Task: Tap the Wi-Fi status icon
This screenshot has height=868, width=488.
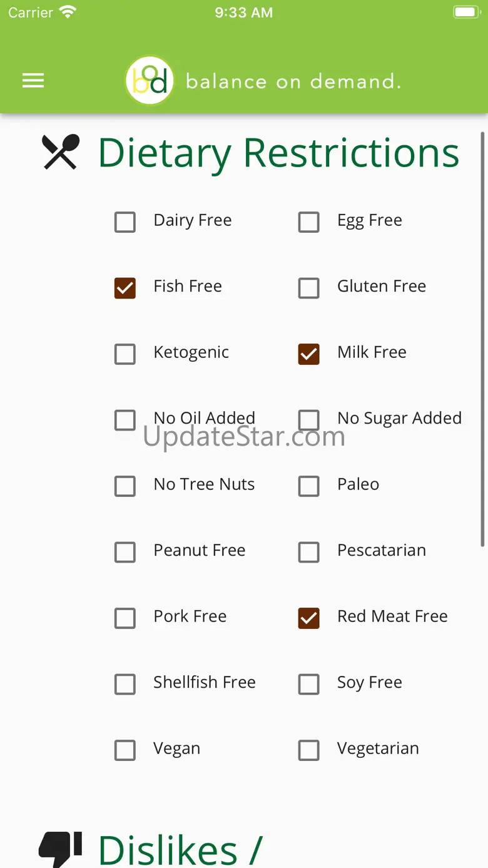Action: pyautogui.click(x=67, y=13)
